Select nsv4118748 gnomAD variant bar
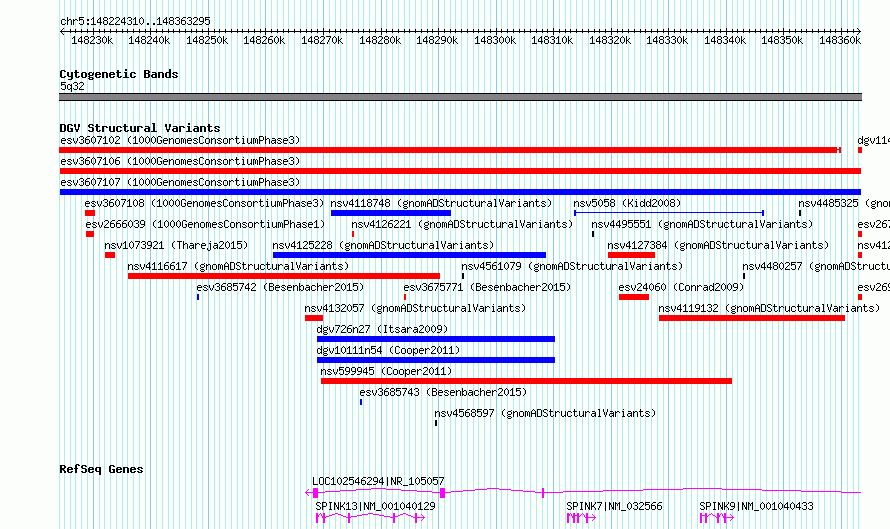Viewport: 890px width, 529px height. coord(391,213)
